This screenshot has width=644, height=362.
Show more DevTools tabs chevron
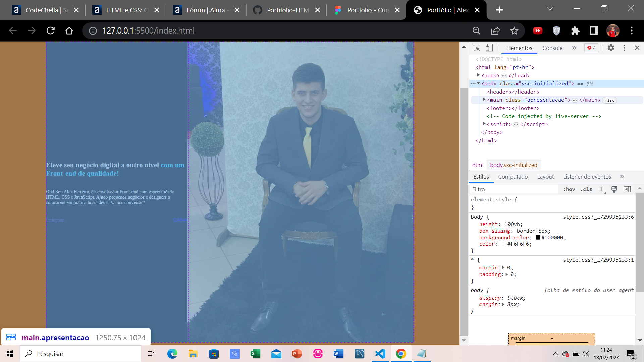(x=574, y=48)
